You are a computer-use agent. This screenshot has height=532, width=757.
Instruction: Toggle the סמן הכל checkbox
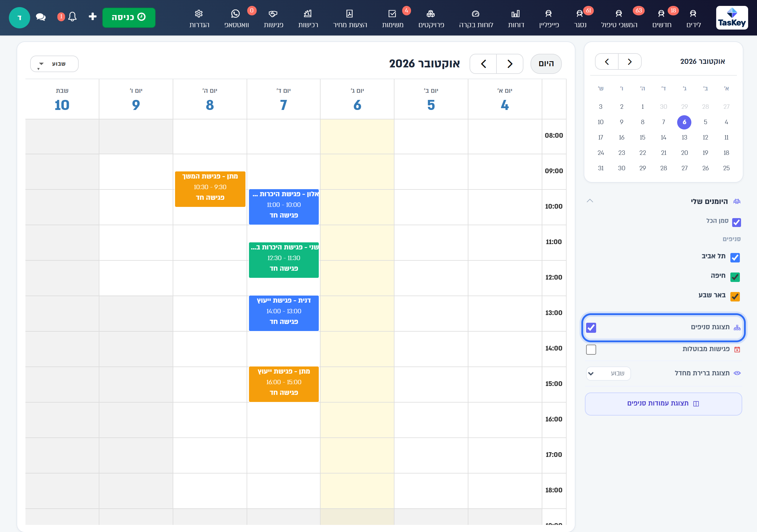(x=736, y=223)
